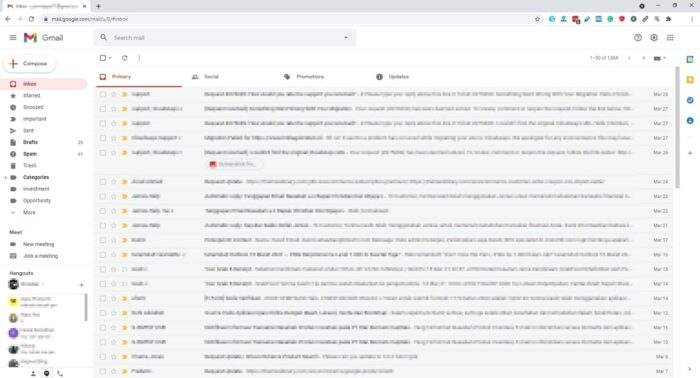Image resolution: width=700 pixels, height=378 pixels.
Task: Bookmark this page with the star icon
Action: [x=538, y=19]
